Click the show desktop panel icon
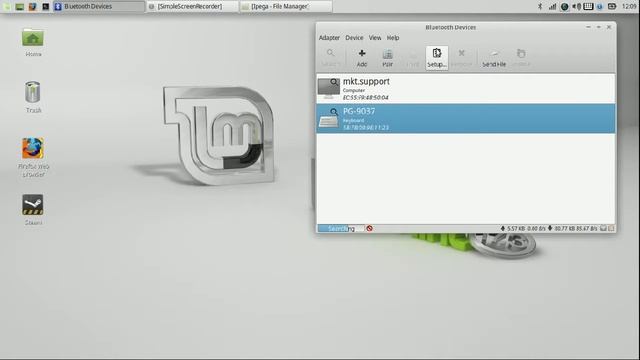This screenshot has height=360, width=640. click(20, 6)
